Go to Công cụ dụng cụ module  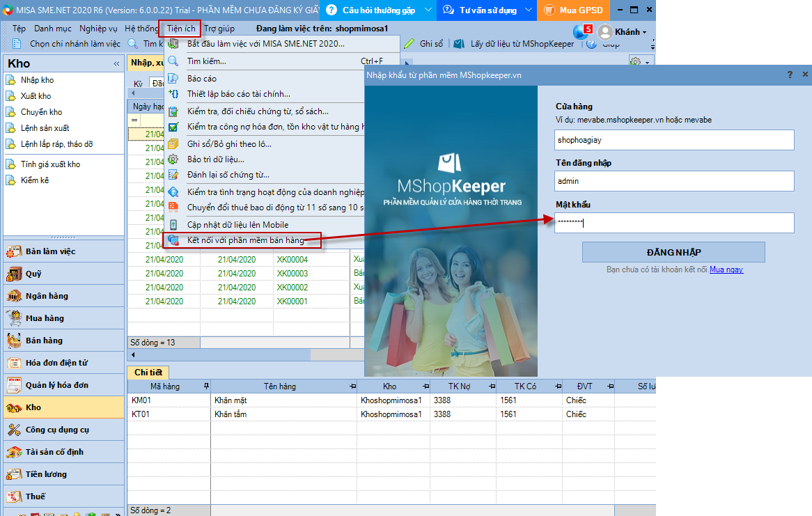click(x=63, y=430)
